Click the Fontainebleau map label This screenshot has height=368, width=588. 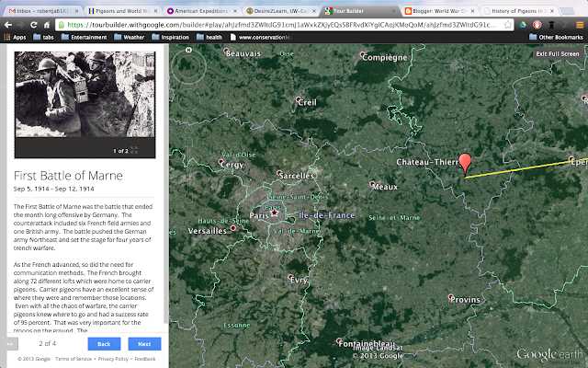click(367, 343)
